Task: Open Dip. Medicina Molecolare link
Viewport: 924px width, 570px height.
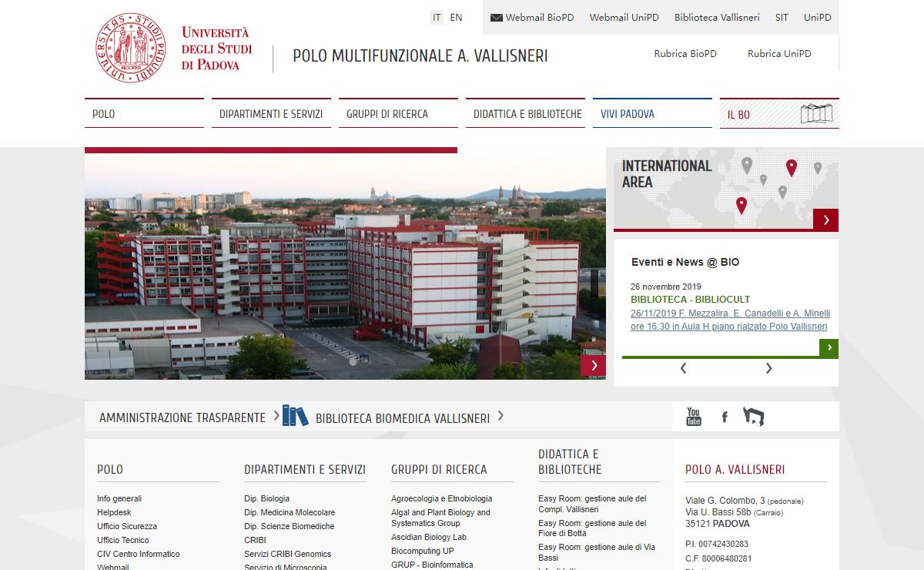Action: (x=290, y=512)
